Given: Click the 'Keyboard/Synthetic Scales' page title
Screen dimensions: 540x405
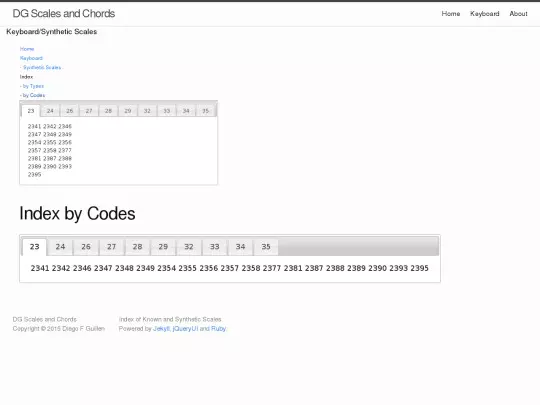Looking at the screenshot, I should (52, 32).
